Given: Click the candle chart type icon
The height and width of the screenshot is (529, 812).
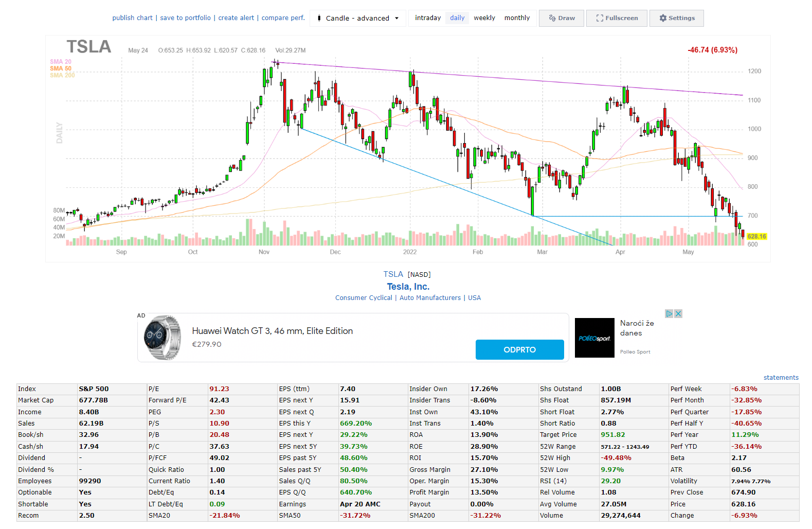Looking at the screenshot, I should coord(319,18).
